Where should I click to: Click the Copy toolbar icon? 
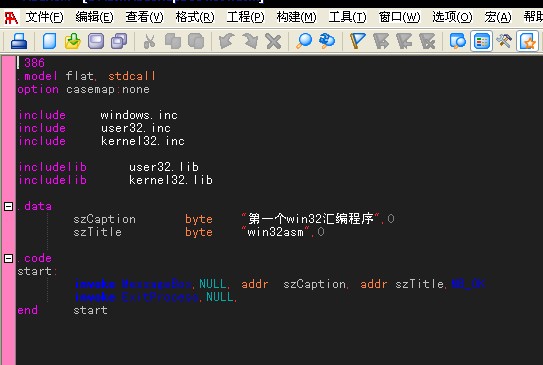(x=173, y=41)
